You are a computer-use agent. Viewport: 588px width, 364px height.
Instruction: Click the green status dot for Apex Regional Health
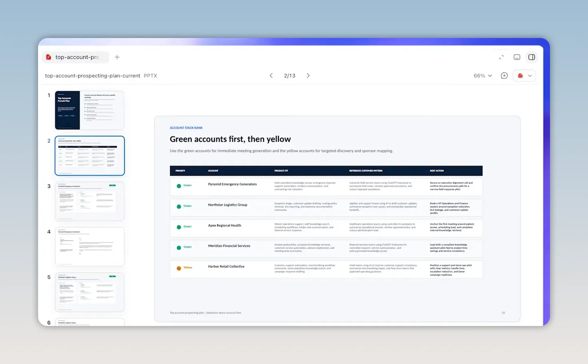tap(179, 227)
